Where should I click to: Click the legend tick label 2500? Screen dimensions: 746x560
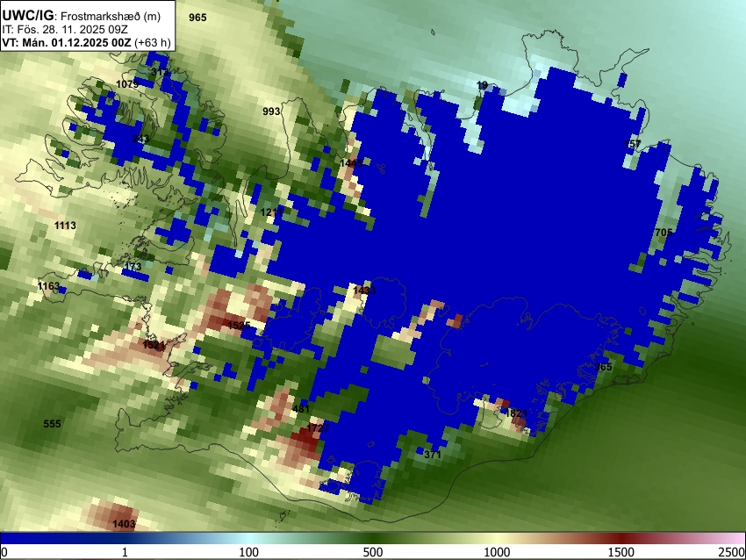tap(732, 552)
